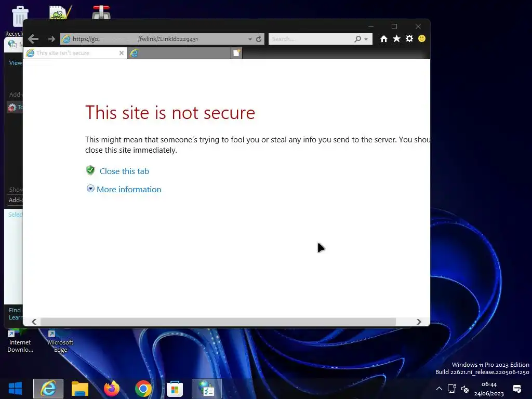
Task: Click the smiley feedback icon
Action: pyautogui.click(x=422, y=38)
